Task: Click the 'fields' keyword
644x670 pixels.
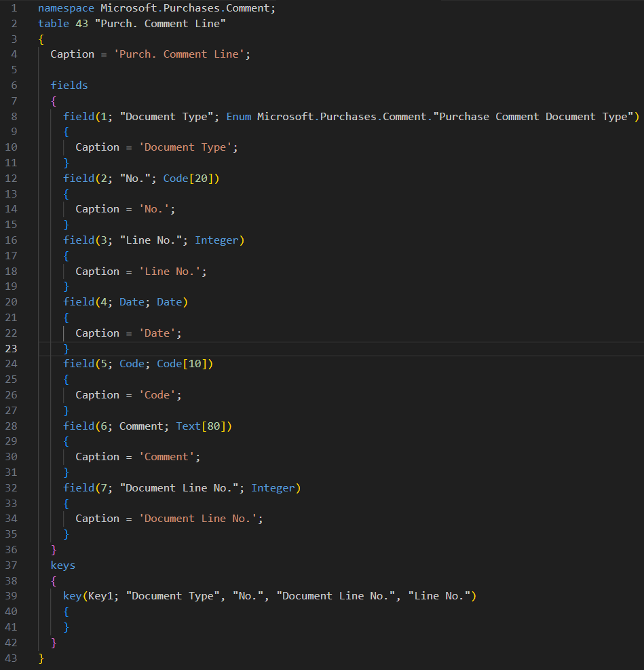Action: tap(69, 86)
